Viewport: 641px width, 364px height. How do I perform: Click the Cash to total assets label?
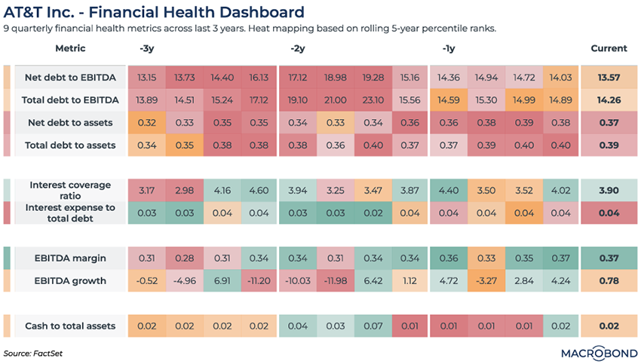click(69, 326)
